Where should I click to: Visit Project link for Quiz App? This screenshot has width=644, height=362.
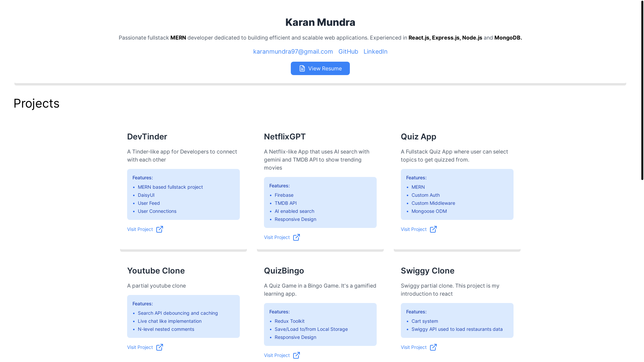click(x=419, y=229)
